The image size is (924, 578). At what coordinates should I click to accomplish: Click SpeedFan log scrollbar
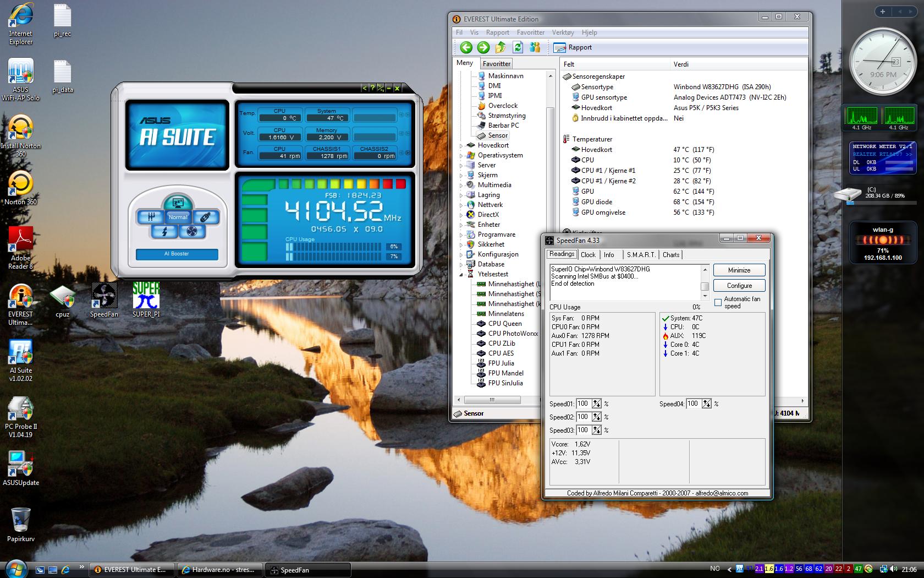[x=705, y=282]
